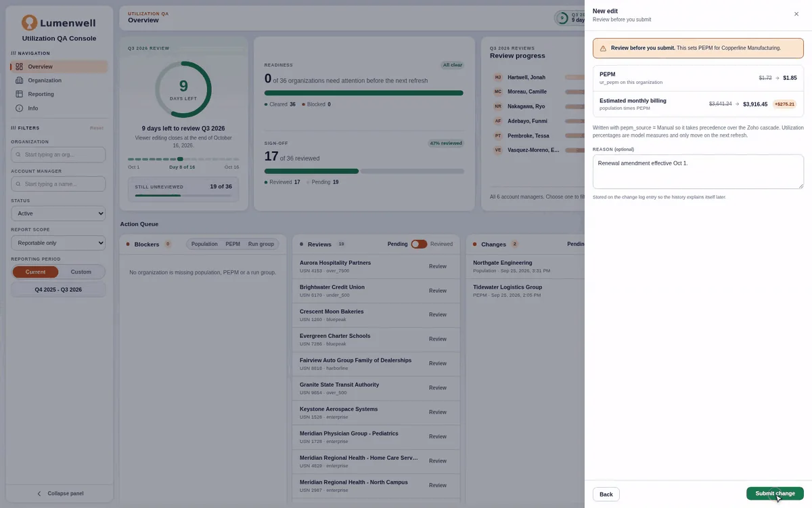Click the All clear badge

(x=452, y=65)
